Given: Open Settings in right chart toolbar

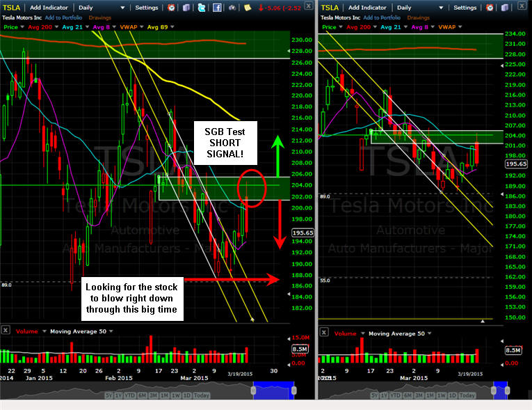Looking at the screenshot, I should coord(465,8).
